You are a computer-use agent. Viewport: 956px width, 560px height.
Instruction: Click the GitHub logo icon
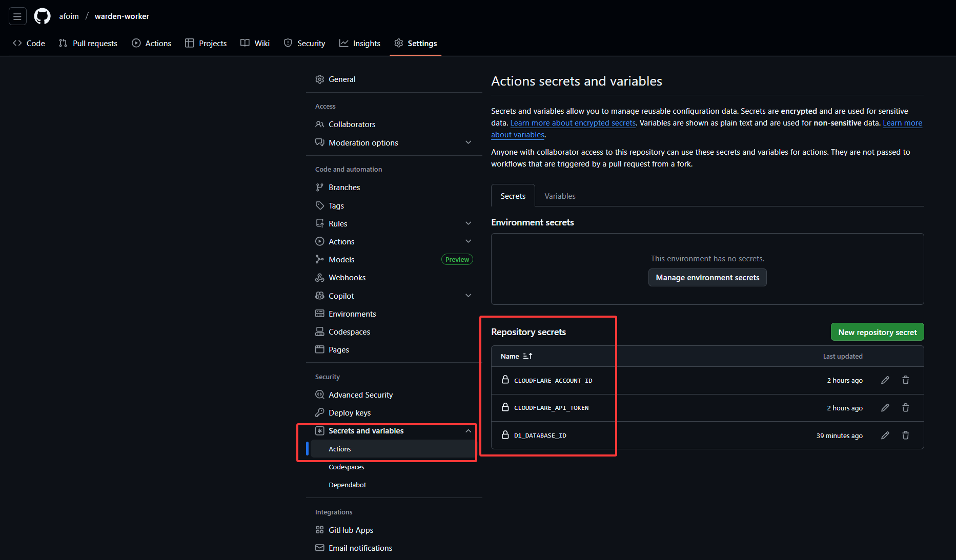click(x=42, y=16)
